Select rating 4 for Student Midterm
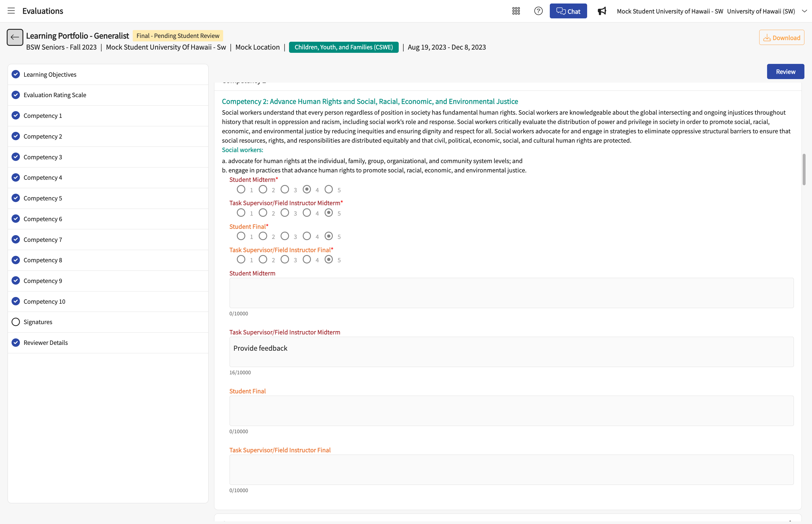812x524 pixels. pos(307,189)
